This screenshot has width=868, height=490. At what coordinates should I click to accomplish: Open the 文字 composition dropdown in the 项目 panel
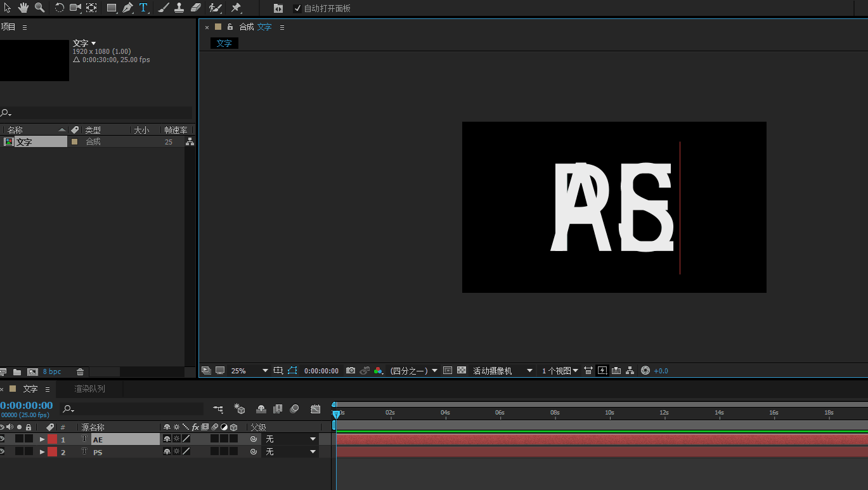94,43
